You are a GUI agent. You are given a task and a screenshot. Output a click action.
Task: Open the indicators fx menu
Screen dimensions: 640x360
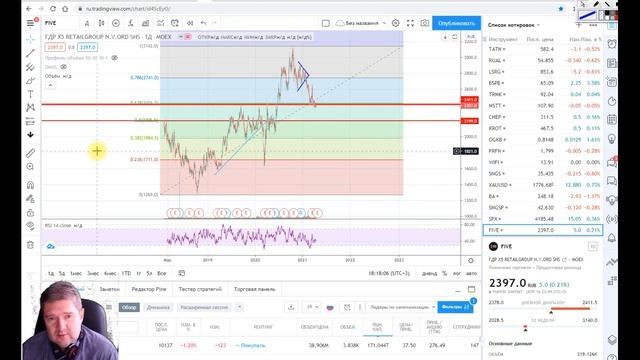[131, 23]
